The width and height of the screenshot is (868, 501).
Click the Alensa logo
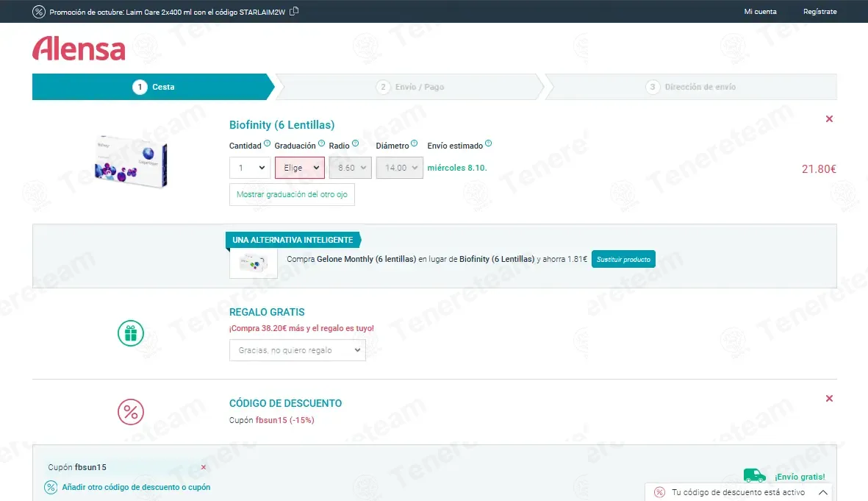click(79, 49)
